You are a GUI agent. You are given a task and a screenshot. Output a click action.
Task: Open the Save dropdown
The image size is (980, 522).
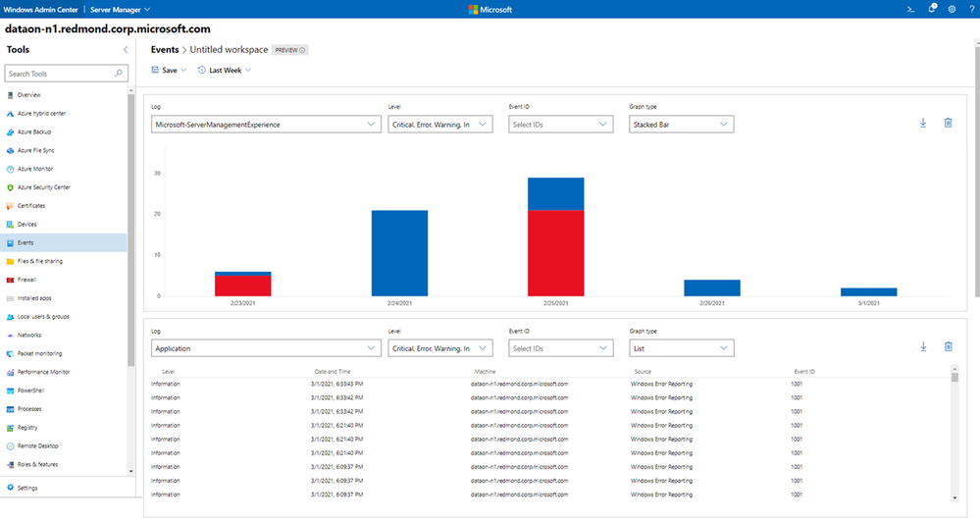[x=169, y=70]
